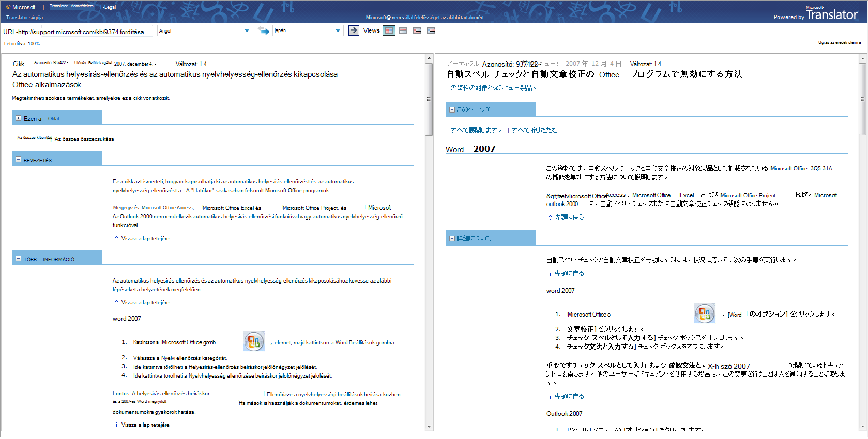Click 'Powered by Translator' logo
The height and width of the screenshot is (439, 868).
point(816,14)
